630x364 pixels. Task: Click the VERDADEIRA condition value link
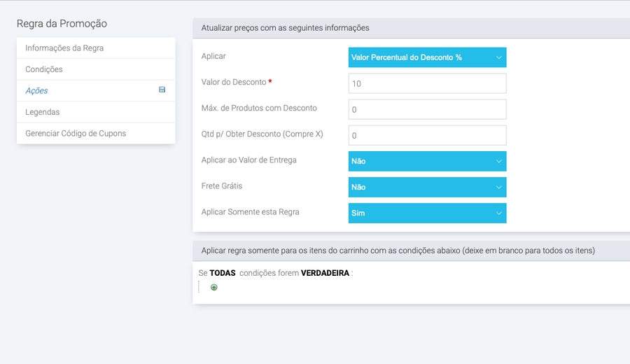coord(325,273)
